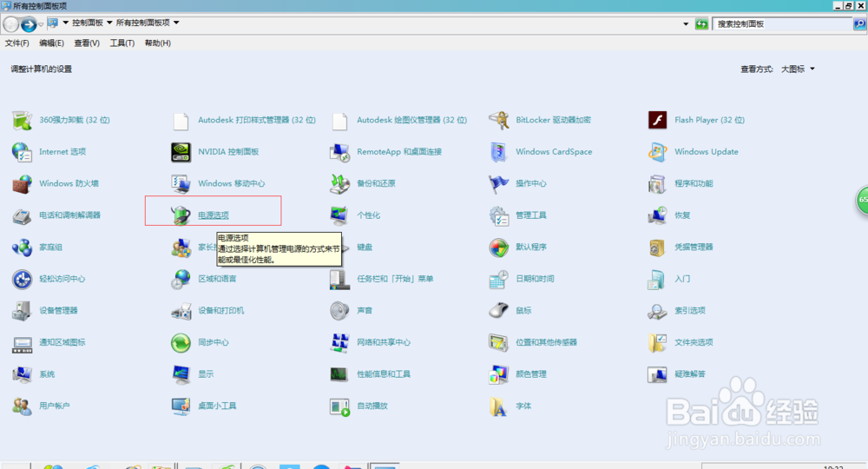Open the 文件(F) menu
Viewport: 868px width, 469px height.
[17, 43]
